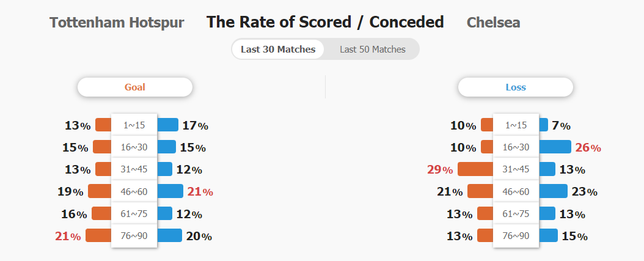
Task: Open the Goal pill button
Action: (x=134, y=87)
